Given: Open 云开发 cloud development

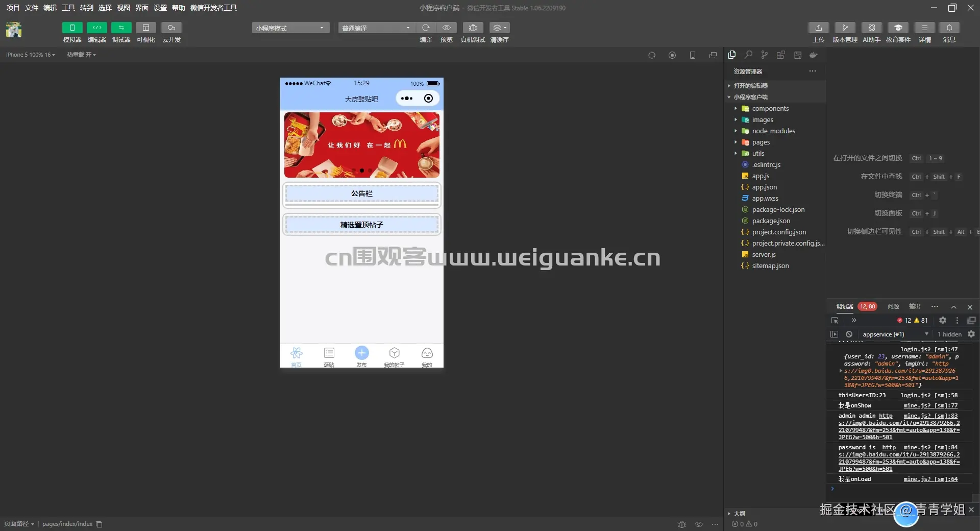Looking at the screenshot, I should coord(171,28).
